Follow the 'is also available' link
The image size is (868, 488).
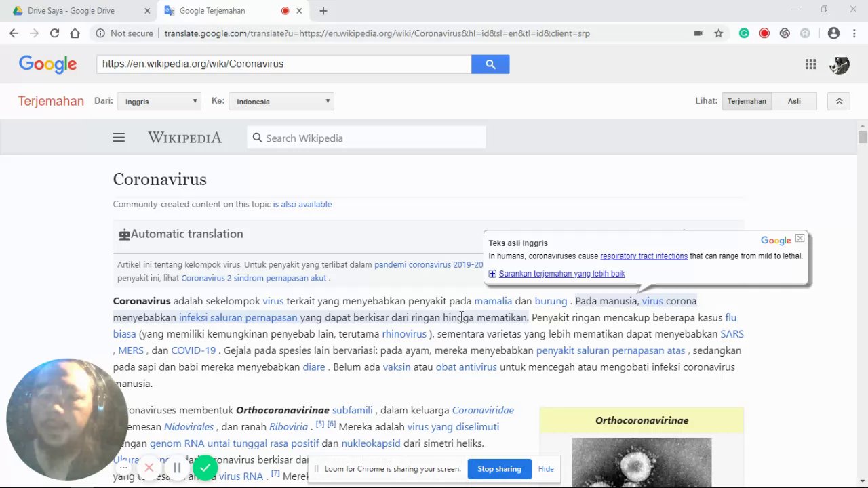tap(302, 204)
